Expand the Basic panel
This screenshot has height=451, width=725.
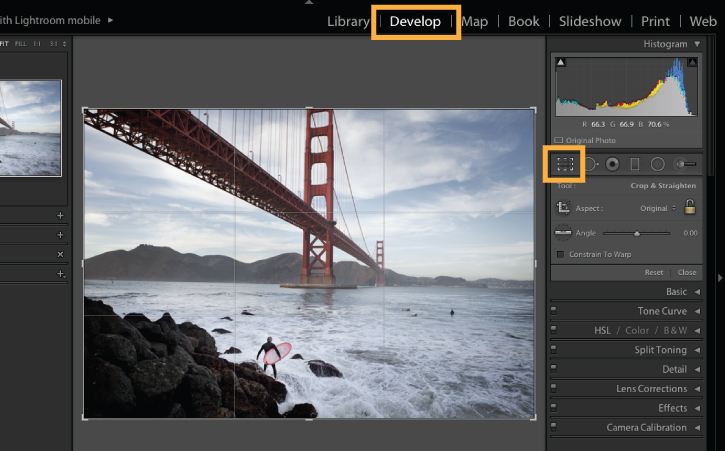pos(697,292)
